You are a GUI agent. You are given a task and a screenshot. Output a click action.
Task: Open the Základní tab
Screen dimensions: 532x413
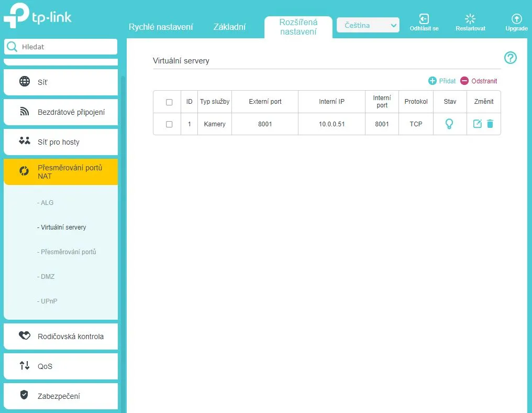[229, 27]
